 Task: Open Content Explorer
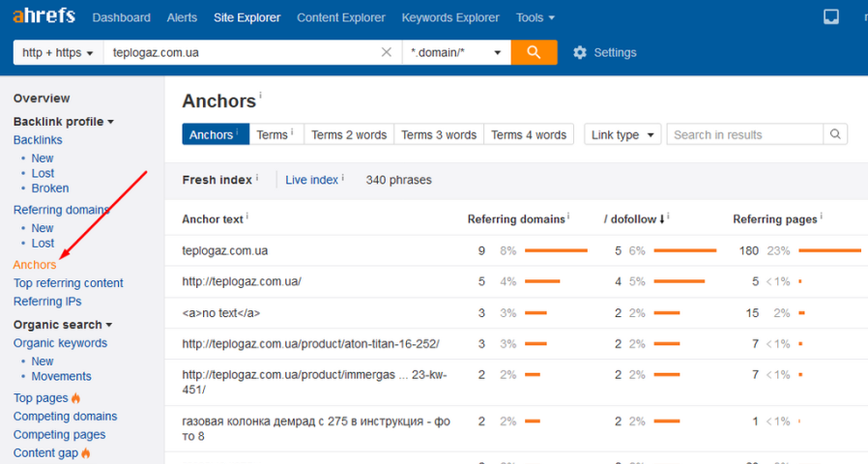[x=341, y=17]
